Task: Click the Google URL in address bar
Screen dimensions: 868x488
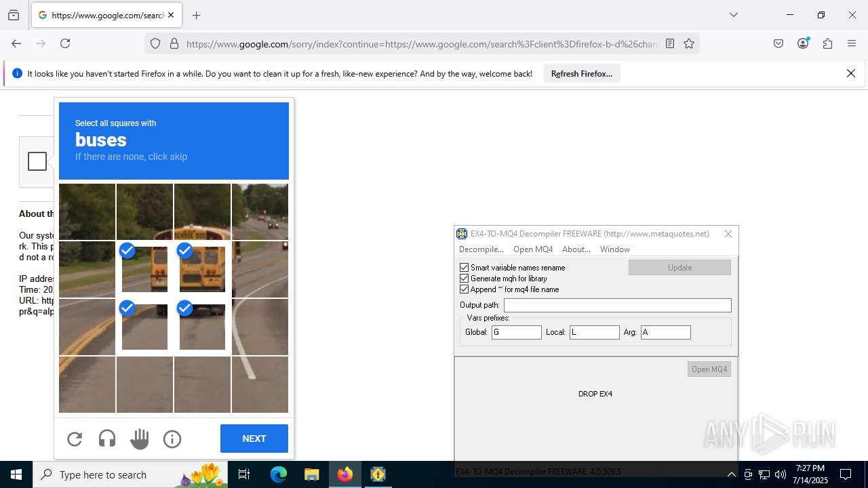Action: coord(422,44)
